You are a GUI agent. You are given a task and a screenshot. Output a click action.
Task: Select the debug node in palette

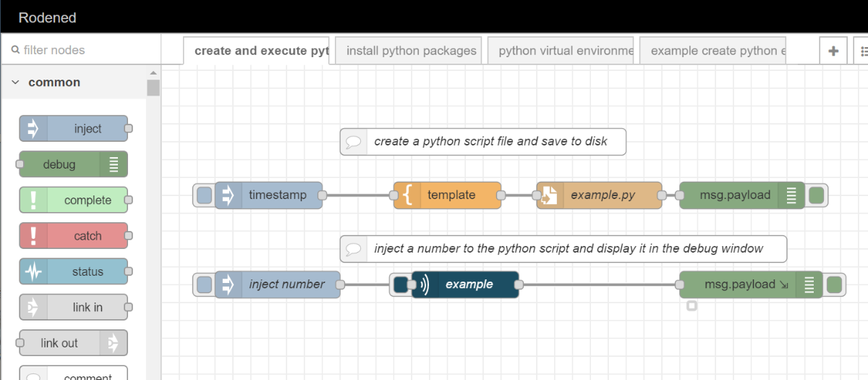[73, 164]
